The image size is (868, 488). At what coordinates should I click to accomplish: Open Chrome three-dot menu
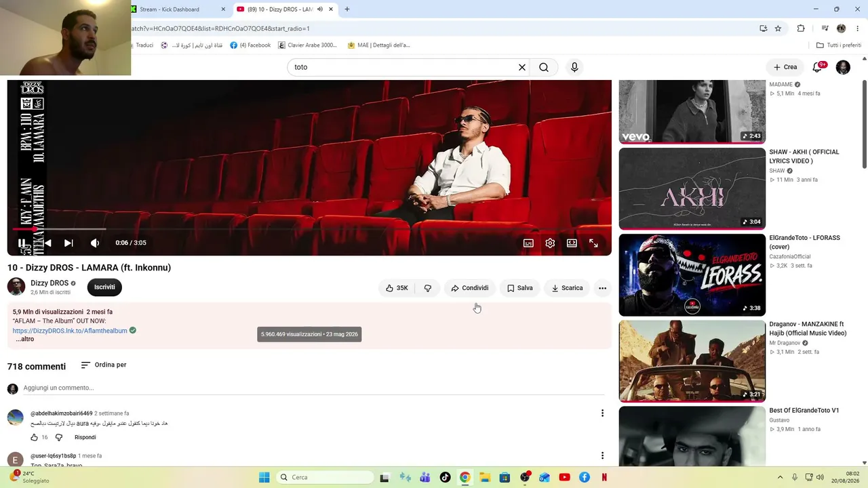[857, 28]
